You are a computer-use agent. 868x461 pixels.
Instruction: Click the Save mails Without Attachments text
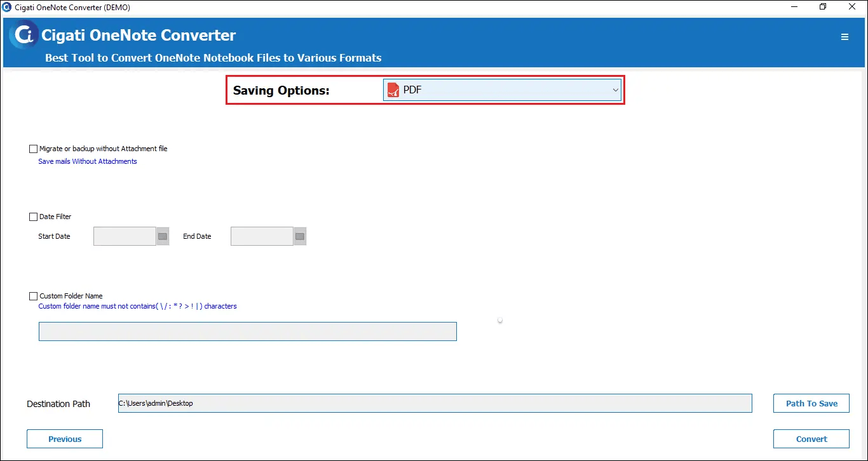88,161
